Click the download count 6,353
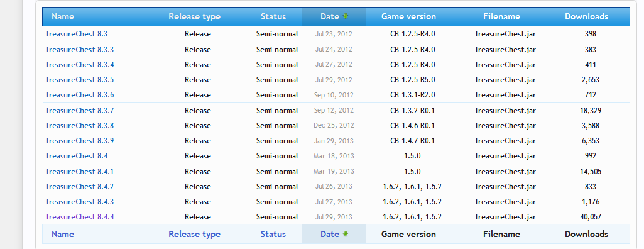Image resolution: width=644 pixels, height=249 pixels. pos(591,140)
